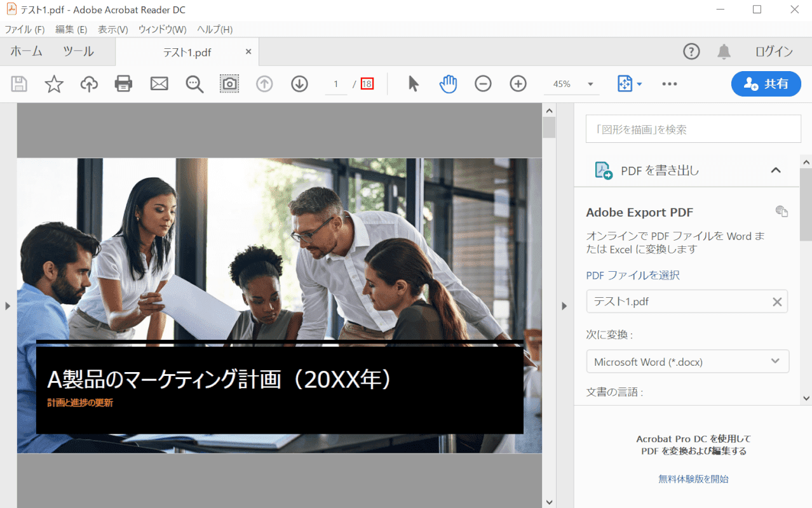Select the テスト1.pdf tab

(x=187, y=52)
